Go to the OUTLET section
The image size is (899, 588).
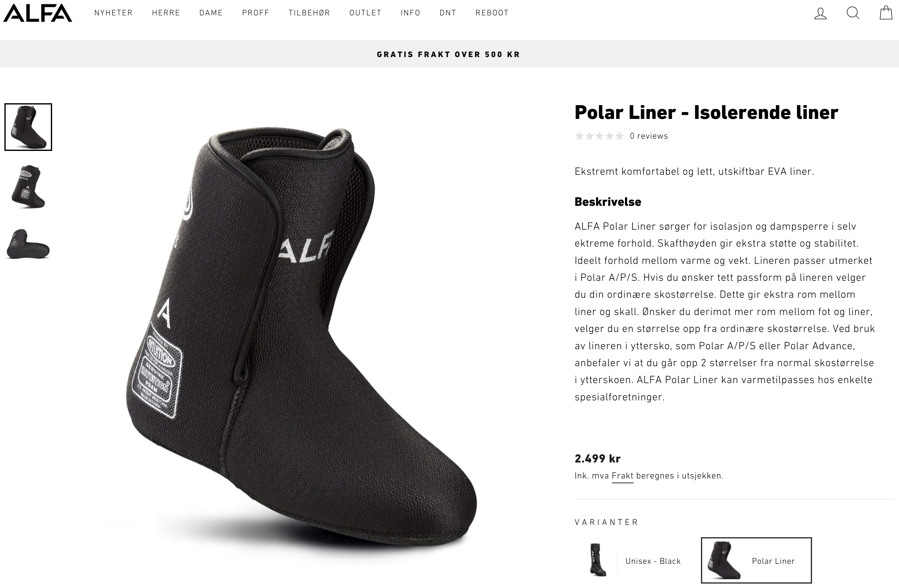click(x=365, y=13)
